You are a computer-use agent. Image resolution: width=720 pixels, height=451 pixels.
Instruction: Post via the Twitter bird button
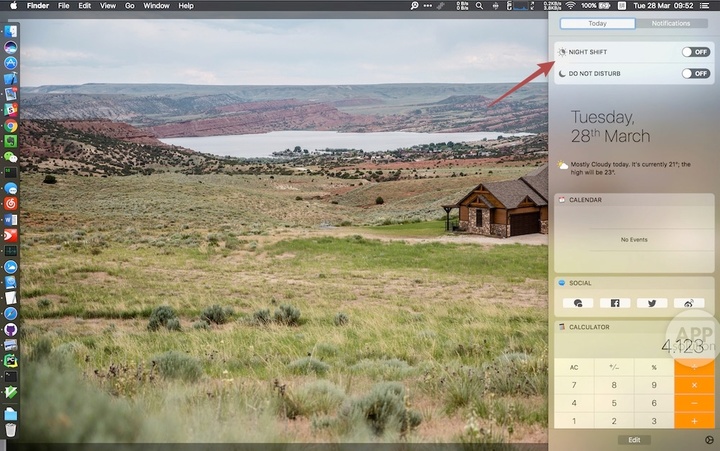pyautogui.click(x=652, y=303)
